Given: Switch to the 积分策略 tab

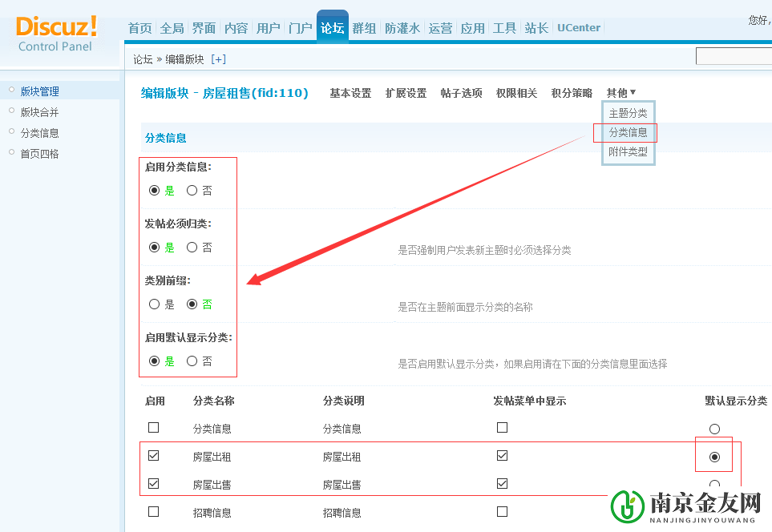Looking at the screenshot, I should 572,92.
